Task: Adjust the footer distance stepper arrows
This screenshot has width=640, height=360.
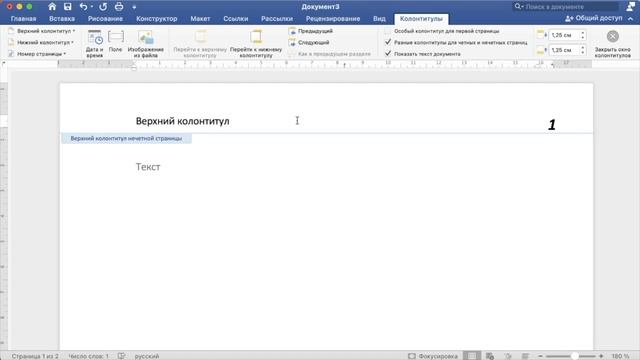Action: (x=583, y=50)
